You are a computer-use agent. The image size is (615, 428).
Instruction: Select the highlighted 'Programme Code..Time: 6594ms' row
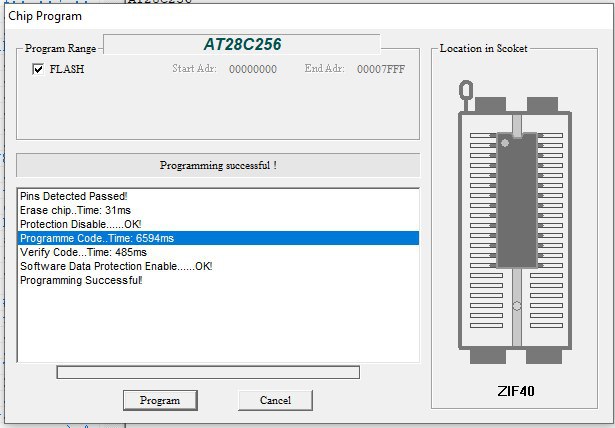218,238
